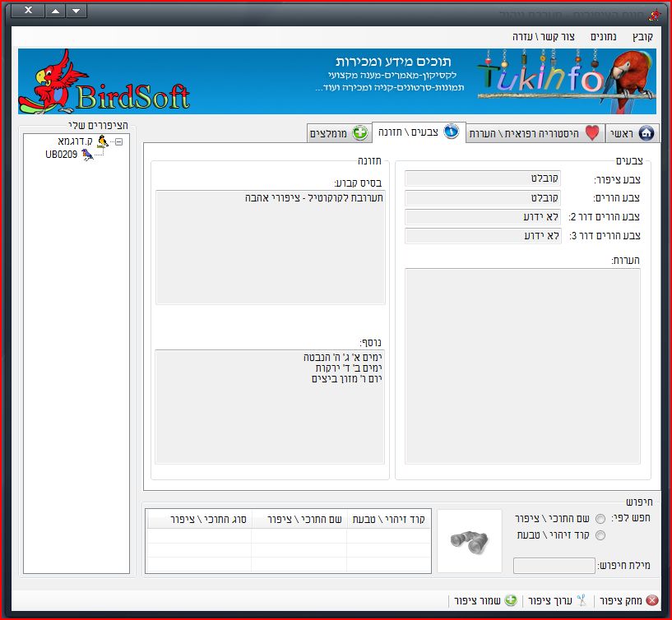Select the קוד זיהוי \ טבעת radio button
Image resolution: width=672 pixels, height=620 pixels.
[x=600, y=535]
